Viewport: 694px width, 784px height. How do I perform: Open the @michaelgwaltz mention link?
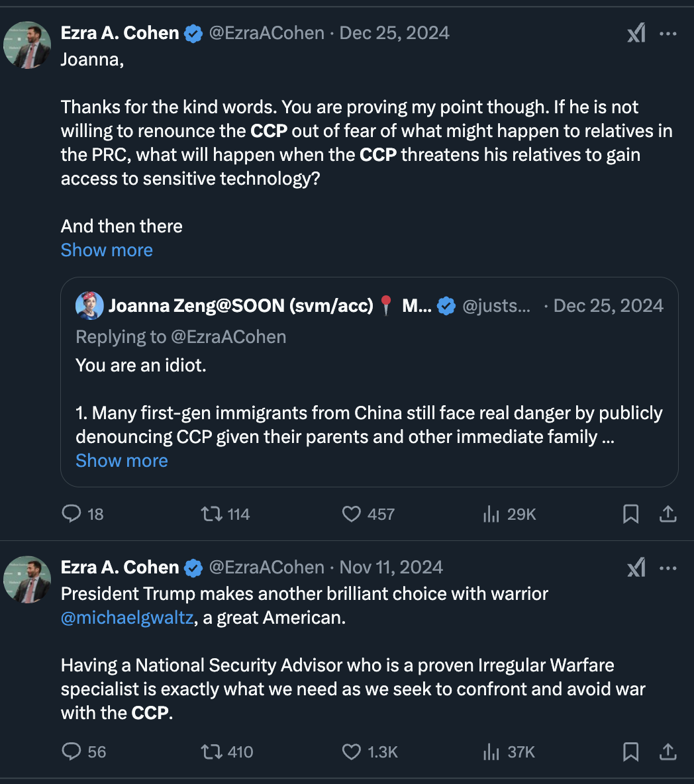(127, 618)
